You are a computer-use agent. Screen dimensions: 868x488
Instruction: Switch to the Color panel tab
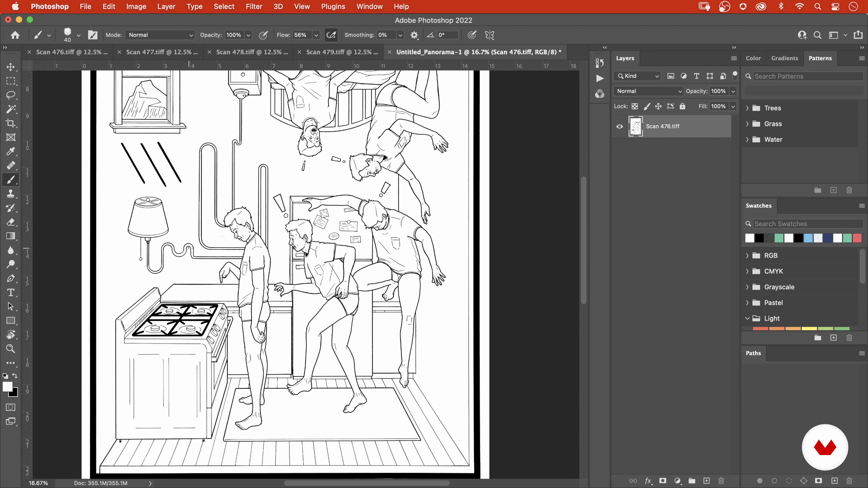[x=753, y=58]
